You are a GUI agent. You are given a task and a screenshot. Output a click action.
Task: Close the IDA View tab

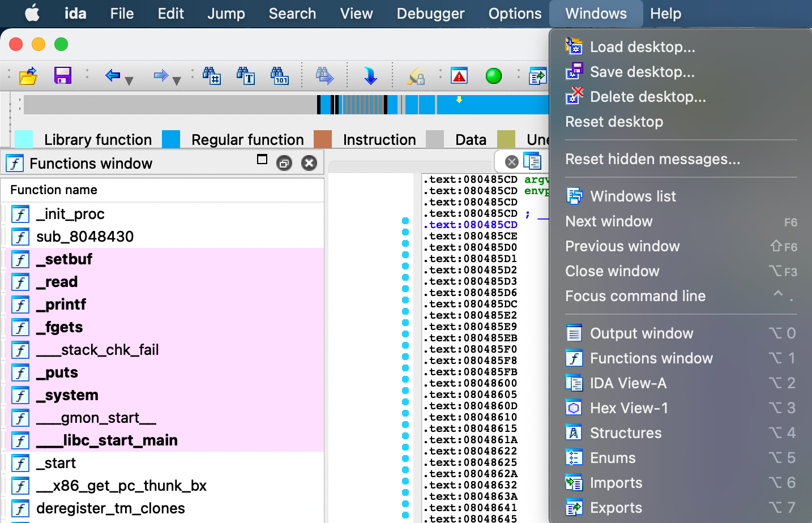512,162
